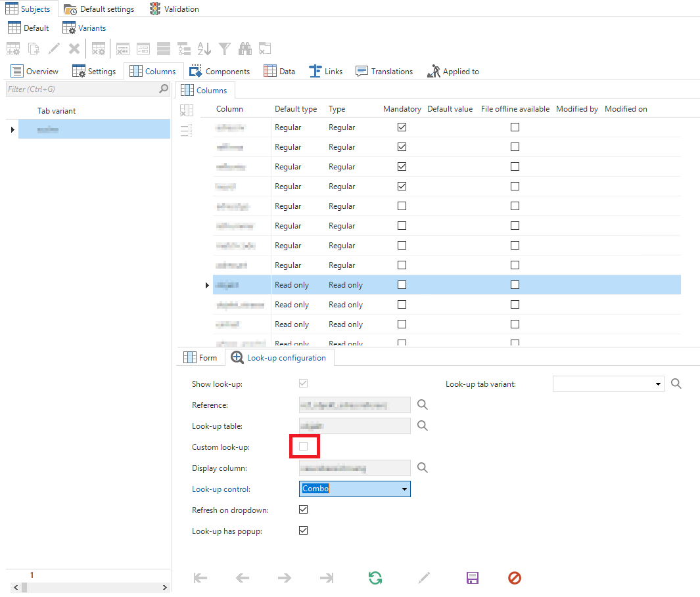The width and height of the screenshot is (700, 597).
Task: Open the Links tab
Action: (325, 72)
